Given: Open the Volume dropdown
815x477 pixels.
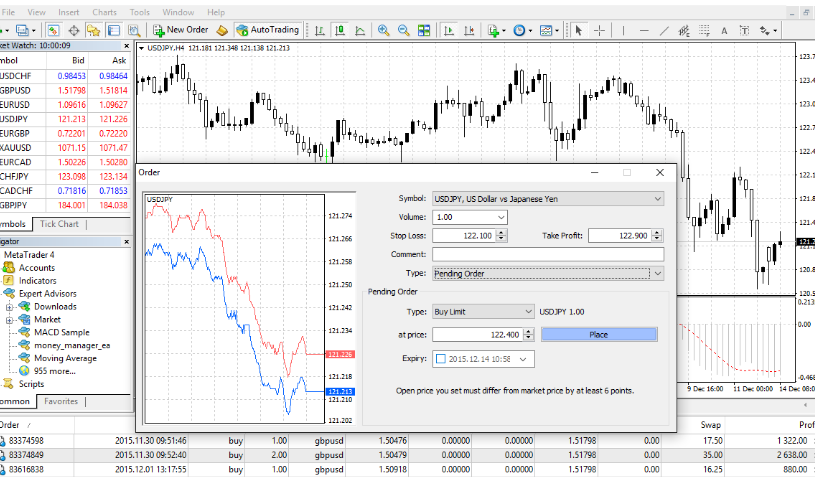Looking at the screenshot, I should (501, 217).
